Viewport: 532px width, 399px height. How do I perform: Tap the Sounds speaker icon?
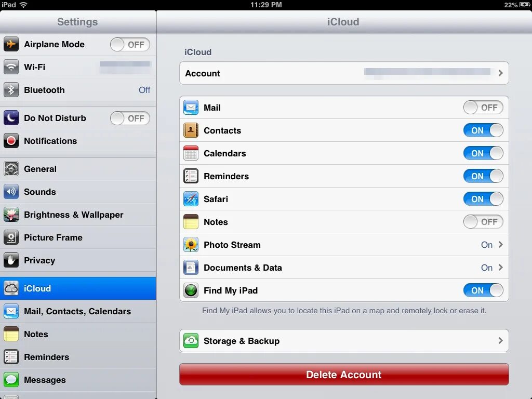(x=11, y=192)
